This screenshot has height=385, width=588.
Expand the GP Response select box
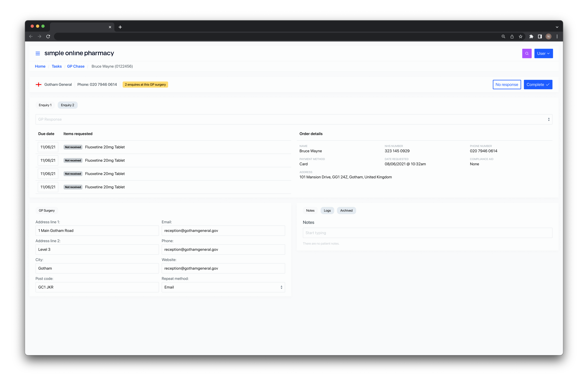coord(294,119)
